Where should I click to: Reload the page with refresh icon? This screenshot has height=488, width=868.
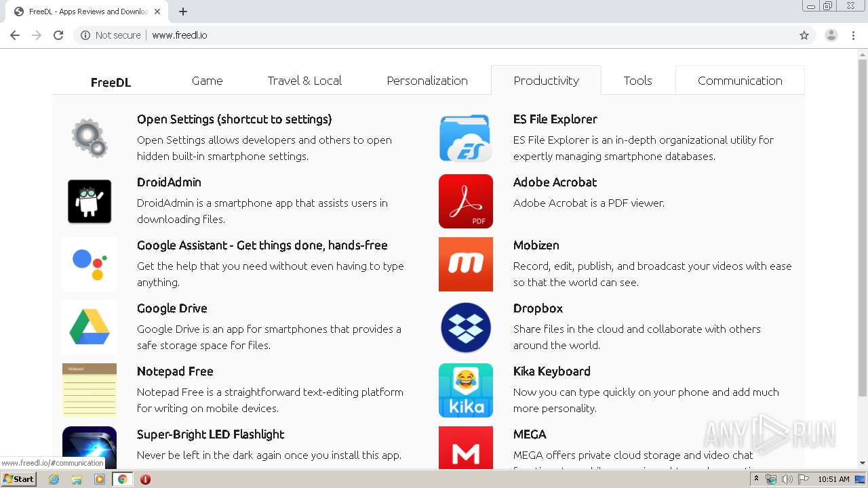[x=58, y=35]
